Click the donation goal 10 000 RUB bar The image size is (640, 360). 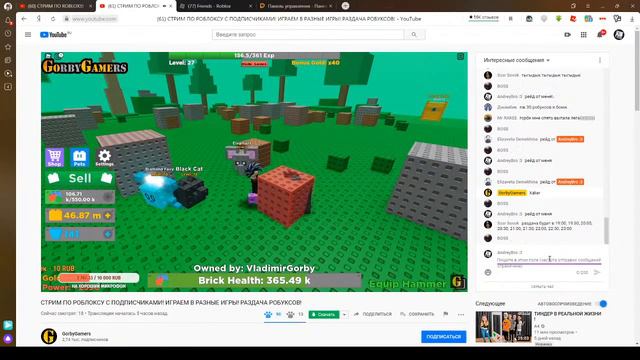[98, 278]
